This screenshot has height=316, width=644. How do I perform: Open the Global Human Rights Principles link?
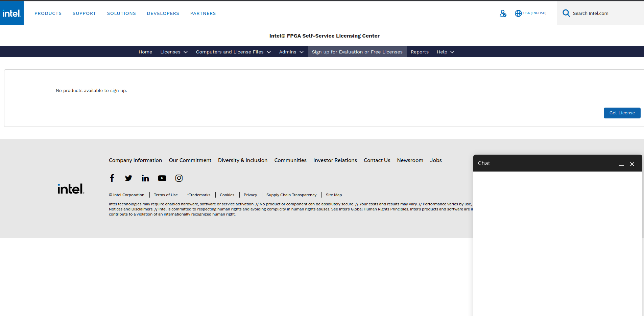click(x=379, y=209)
